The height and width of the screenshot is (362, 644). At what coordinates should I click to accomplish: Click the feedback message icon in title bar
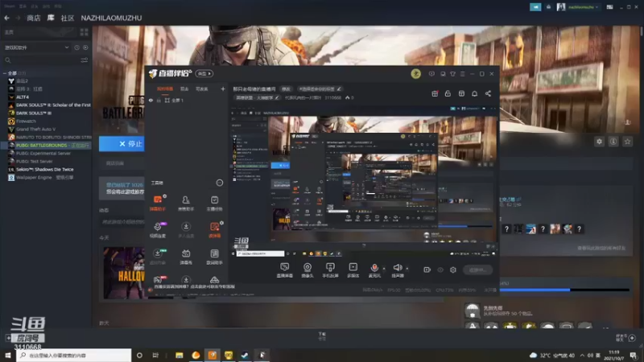pos(431,74)
